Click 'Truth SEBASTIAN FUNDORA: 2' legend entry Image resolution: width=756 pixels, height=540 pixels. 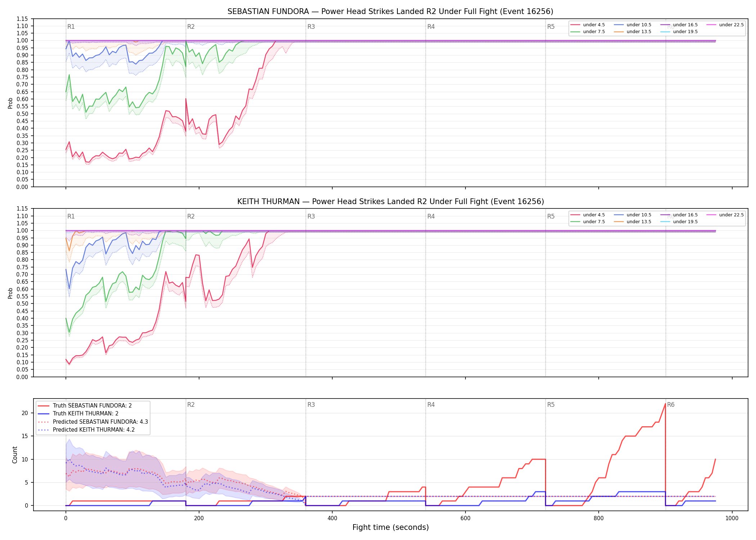(85, 406)
